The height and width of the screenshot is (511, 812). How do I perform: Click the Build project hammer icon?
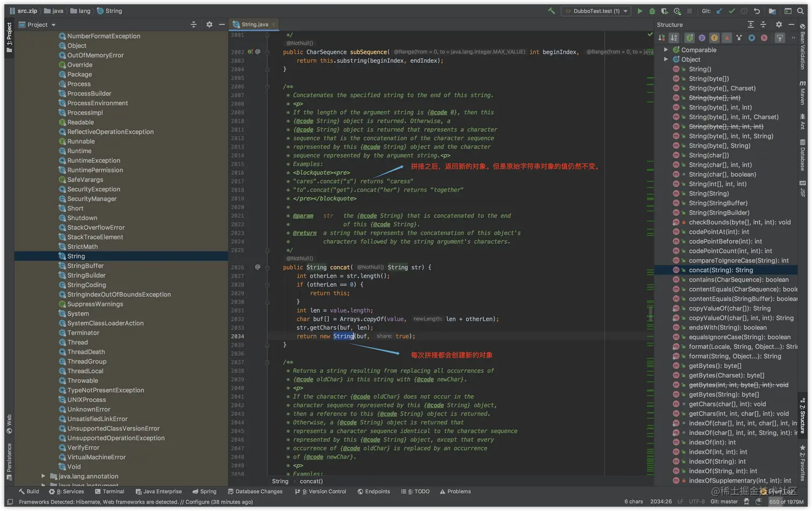click(552, 11)
